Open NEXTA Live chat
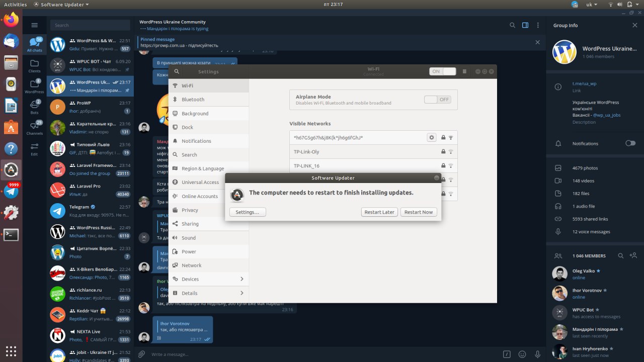Screen dimensions: 644x362 click(x=91, y=335)
